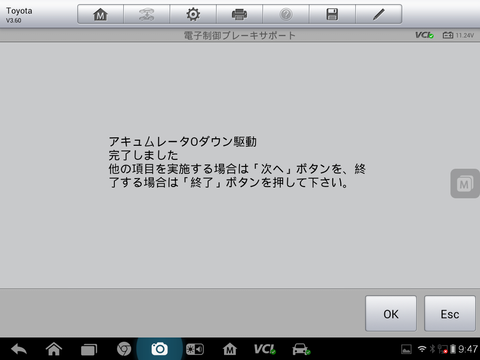Tap the text アキュムレータ0ダウン駆動
The height and width of the screenshot is (360, 480).
(183, 142)
